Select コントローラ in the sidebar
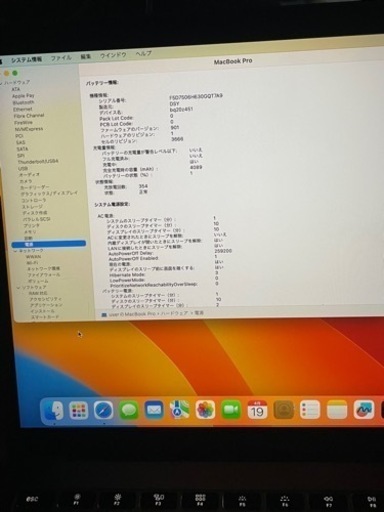 pyautogui.click(x=34, y=201)
